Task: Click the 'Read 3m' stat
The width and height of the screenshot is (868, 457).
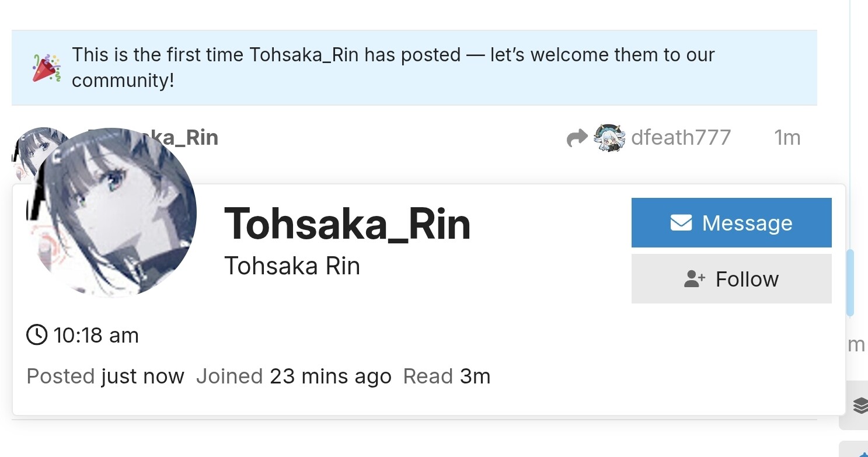Action: click(447, 376)
